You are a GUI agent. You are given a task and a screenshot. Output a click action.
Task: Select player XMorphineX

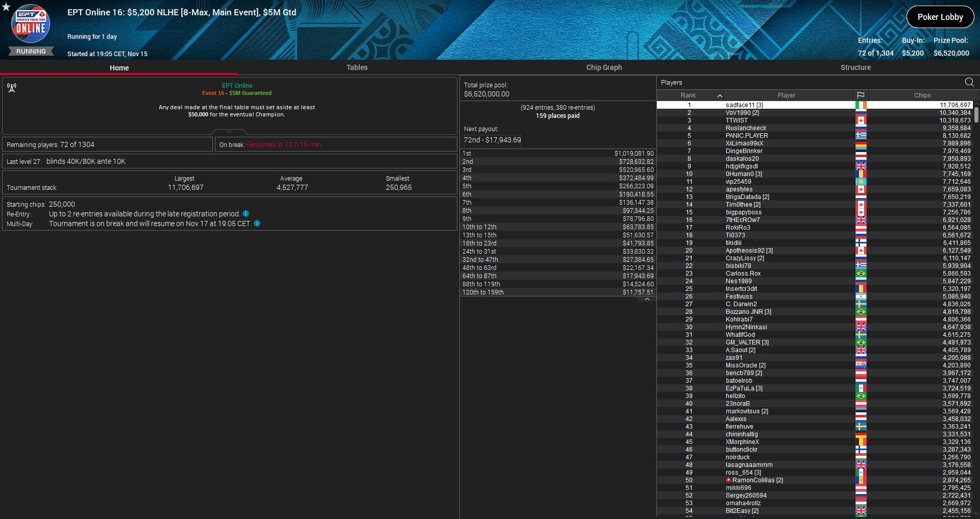tap(815, 442)
